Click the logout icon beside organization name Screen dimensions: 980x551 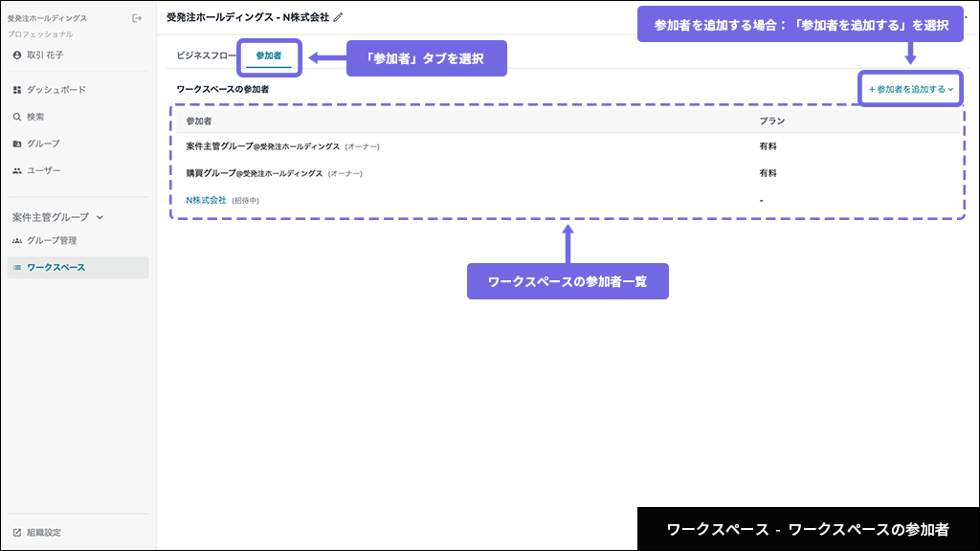click(136, 19)
